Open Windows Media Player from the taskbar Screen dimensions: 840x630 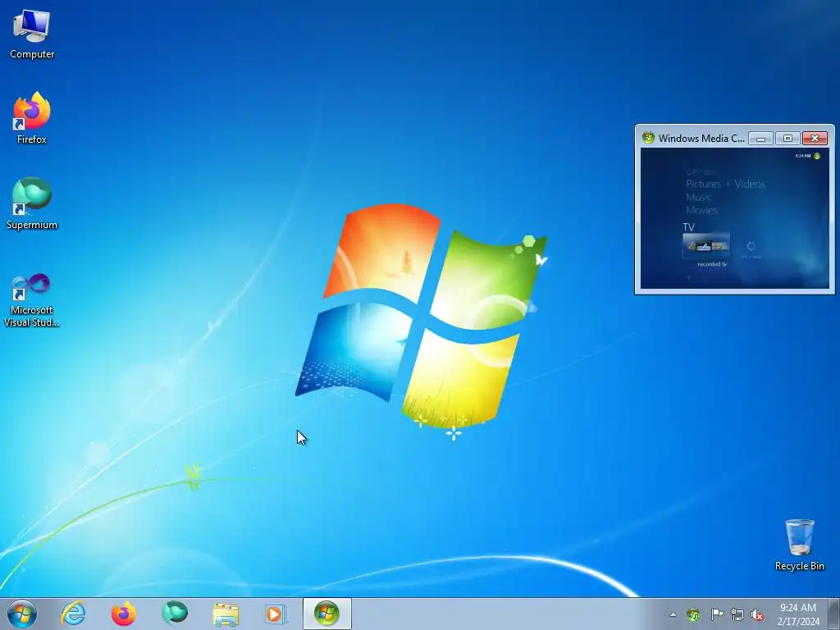pyautogui.click(x=276, y=614)
